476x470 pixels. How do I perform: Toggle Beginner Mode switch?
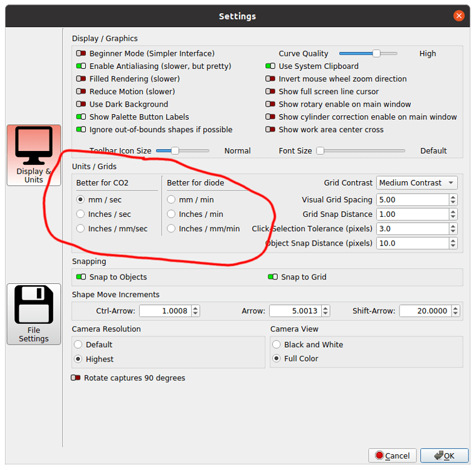(81, 54)
